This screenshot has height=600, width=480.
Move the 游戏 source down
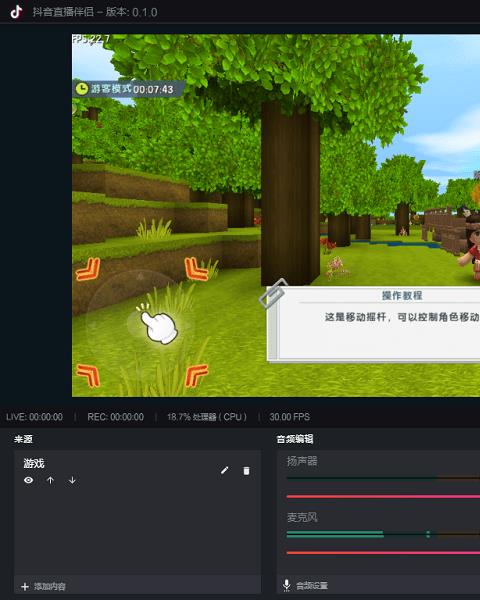click(72, 480)
